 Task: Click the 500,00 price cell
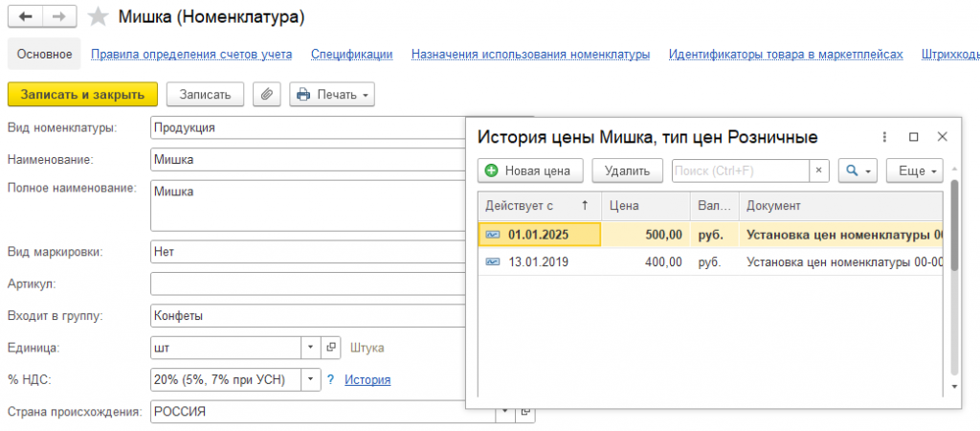tap(646, 235)
